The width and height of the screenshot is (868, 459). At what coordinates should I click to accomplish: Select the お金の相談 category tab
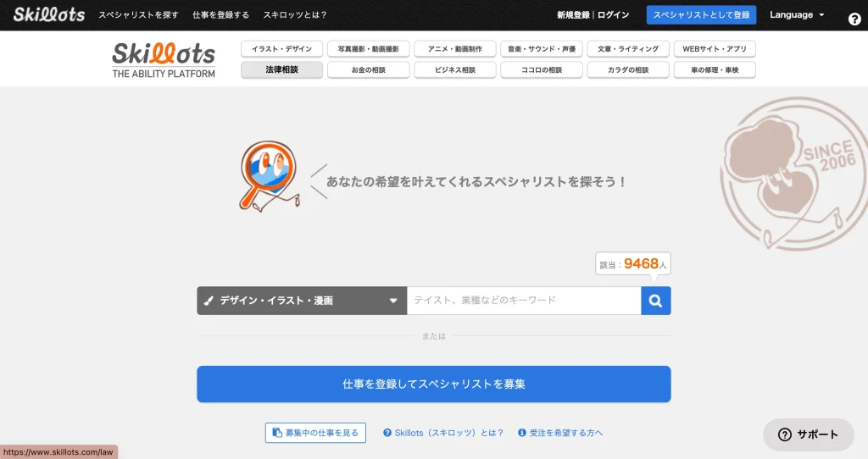[368, 69]
